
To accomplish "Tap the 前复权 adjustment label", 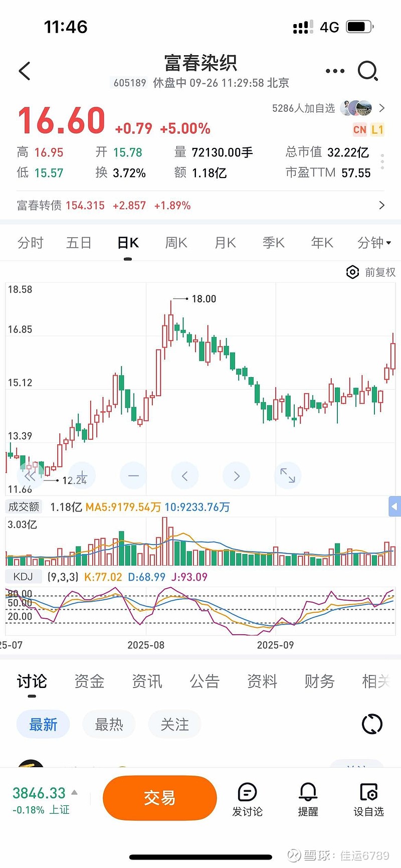I will [x=380, y=272].
